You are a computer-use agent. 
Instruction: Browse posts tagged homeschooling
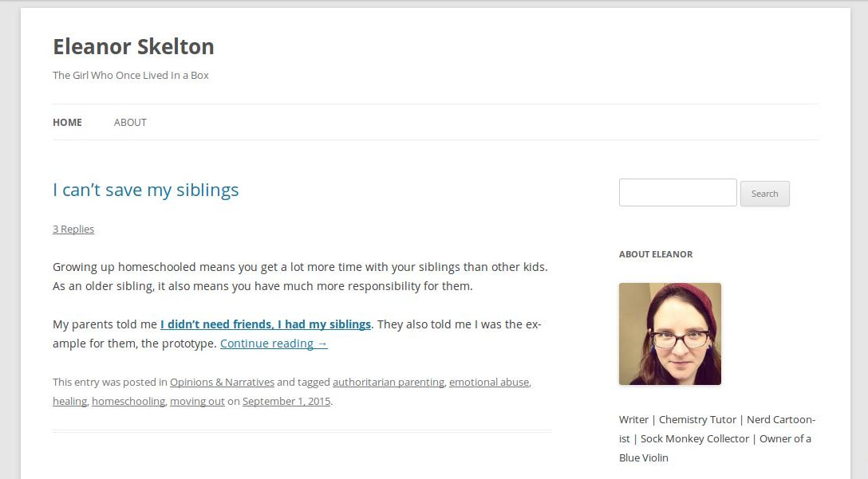[x=128, y=401]
